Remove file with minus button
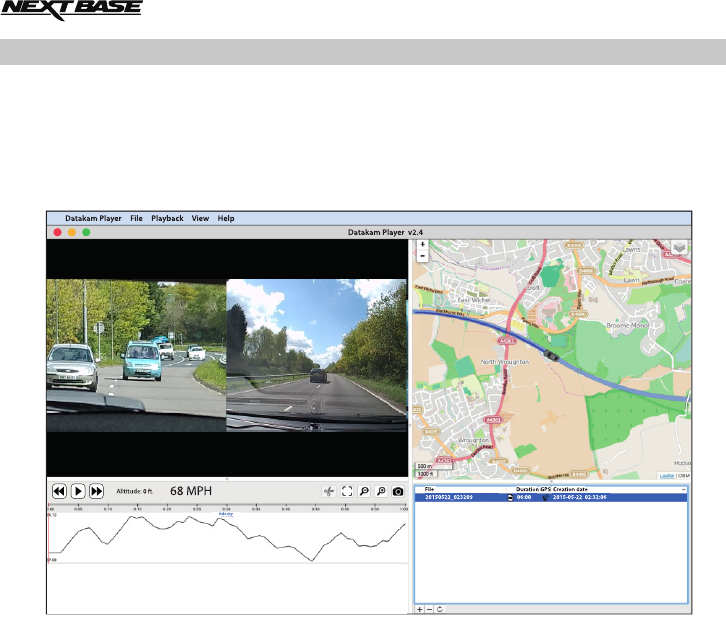 coord(429,608)
